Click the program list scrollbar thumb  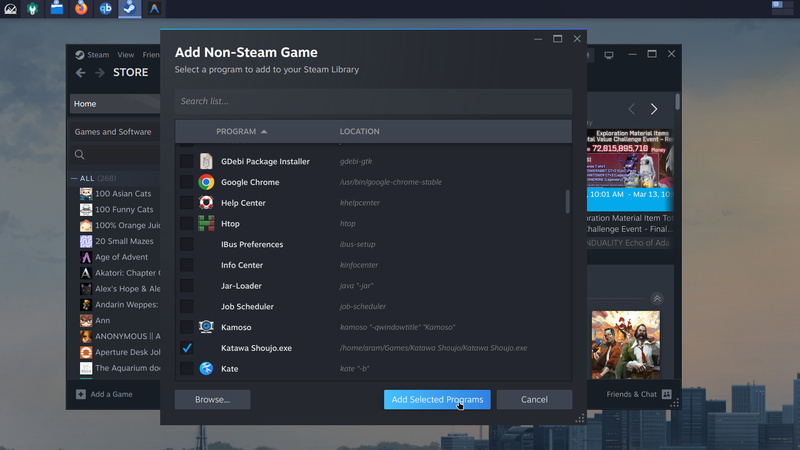point(567,202)
